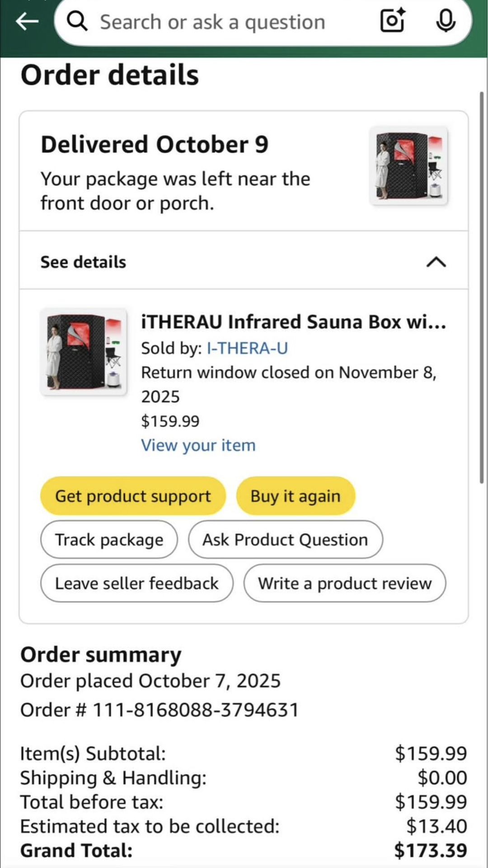Click the search magnifier icon
This screenshot has width=488, height=868.
(77, 21)
